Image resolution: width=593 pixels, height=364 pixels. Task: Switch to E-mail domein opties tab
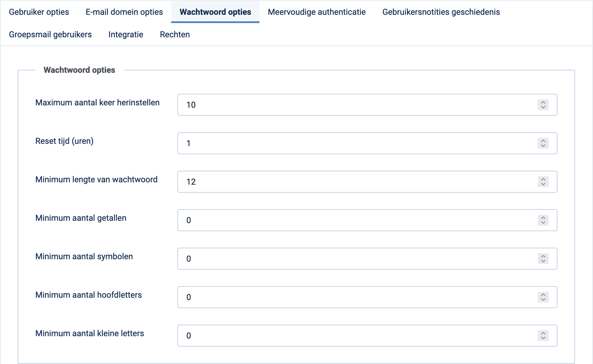point(124,12)
